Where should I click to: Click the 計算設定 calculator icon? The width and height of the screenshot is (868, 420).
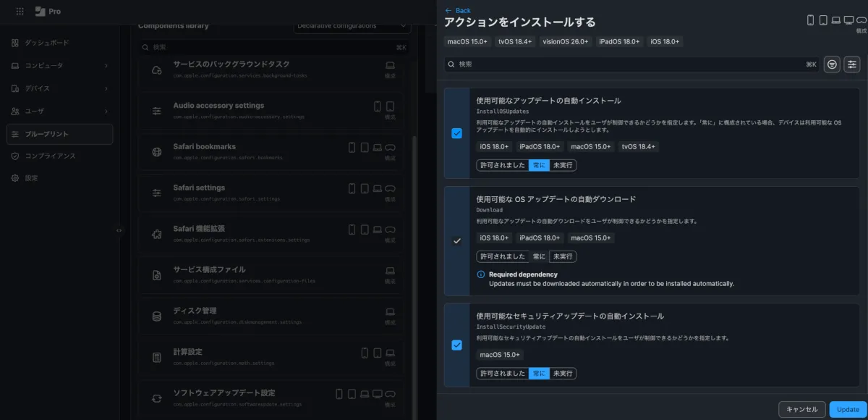[156, 357]
